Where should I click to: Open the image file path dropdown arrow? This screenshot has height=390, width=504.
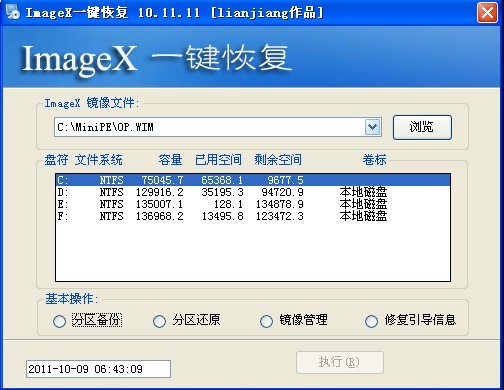click(373, 127)
